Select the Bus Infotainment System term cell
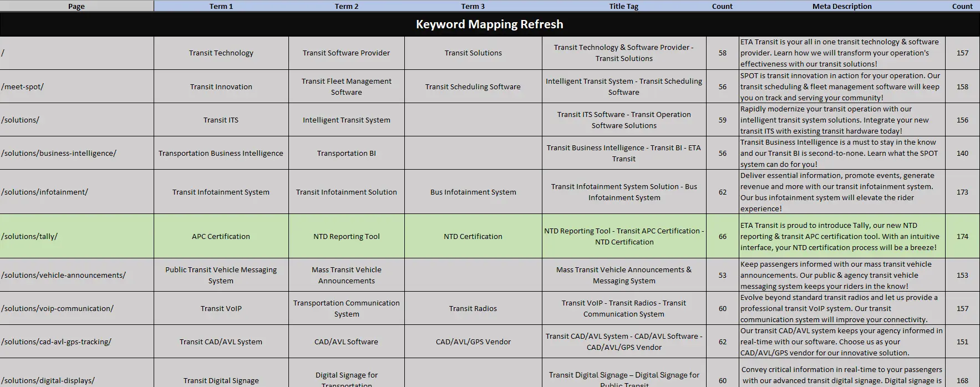Screen dimensions: 980x387 tap(473, 192)
